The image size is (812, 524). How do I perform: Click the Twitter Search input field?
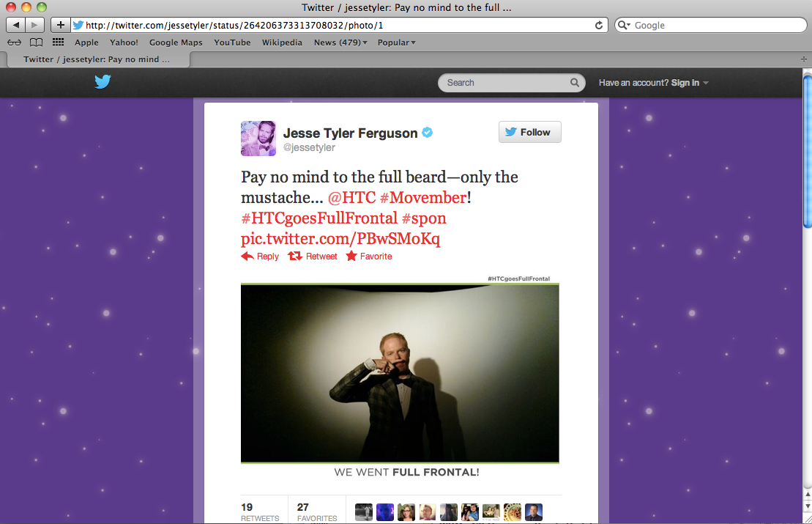tap(507, 82)
